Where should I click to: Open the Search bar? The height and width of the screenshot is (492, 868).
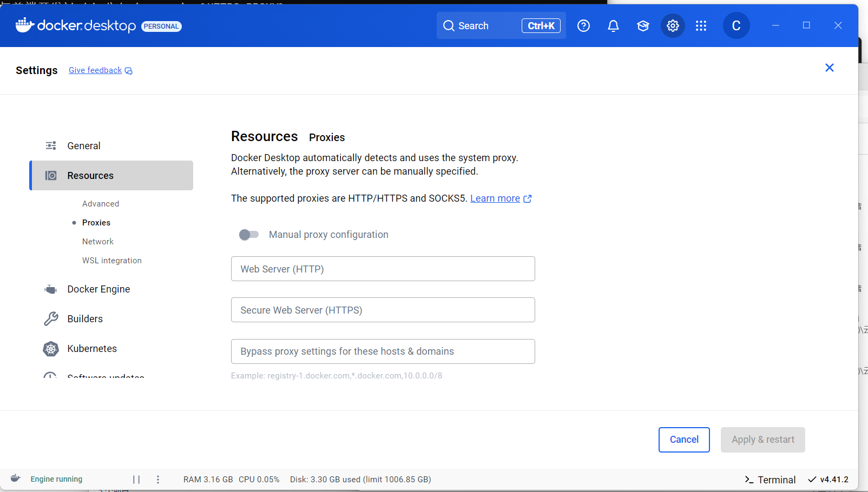click(501, 25)
